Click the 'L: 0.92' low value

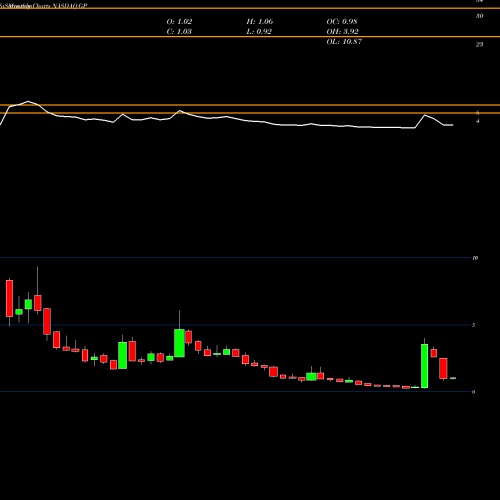point(259,32)
